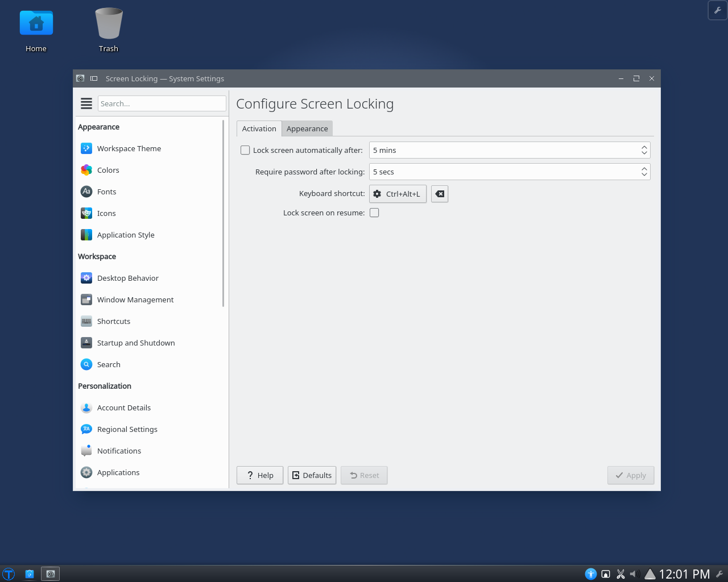Open the Fonts settings icon
This screenshot has height=582, width=728.
[x=86, y=192]
